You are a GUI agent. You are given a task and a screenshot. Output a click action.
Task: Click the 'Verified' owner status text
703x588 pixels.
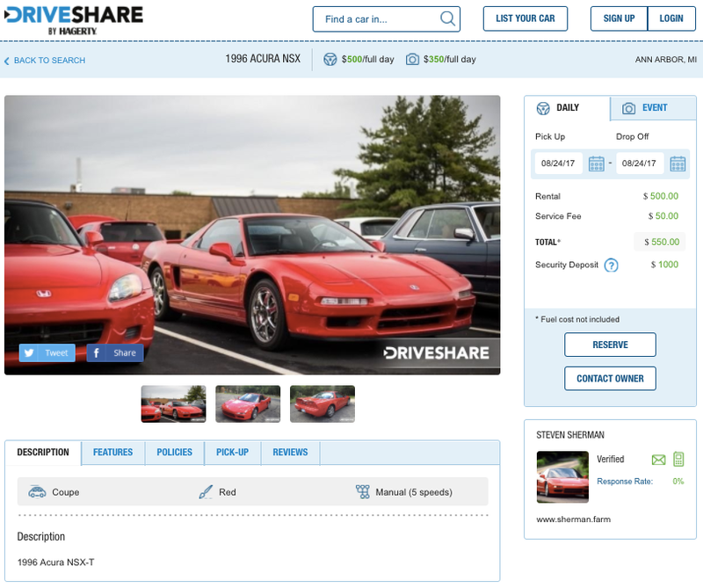point(610,460)
